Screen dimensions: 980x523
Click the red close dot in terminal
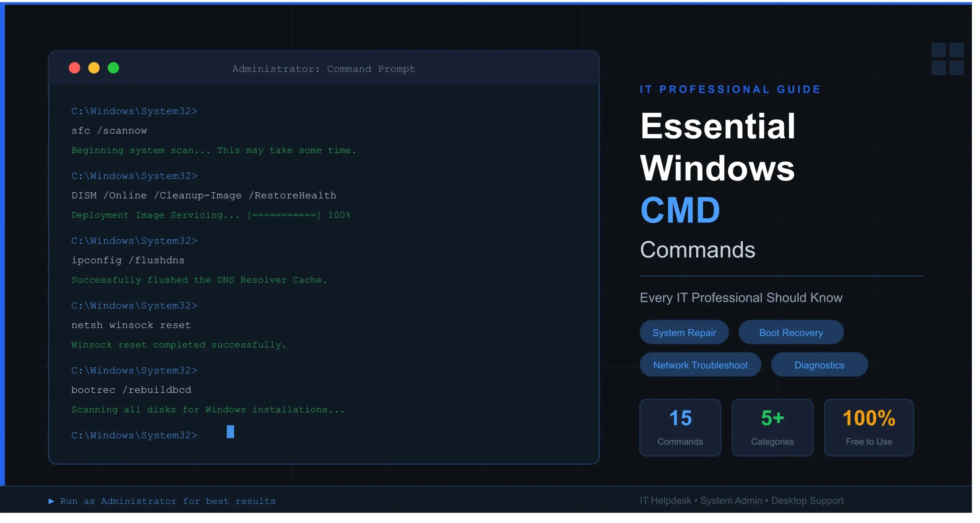74,68
